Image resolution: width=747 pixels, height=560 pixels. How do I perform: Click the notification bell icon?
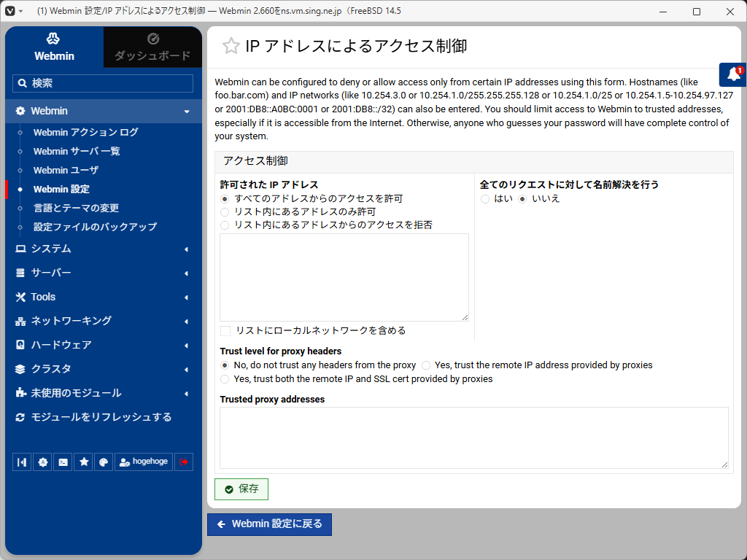(733, 75)
